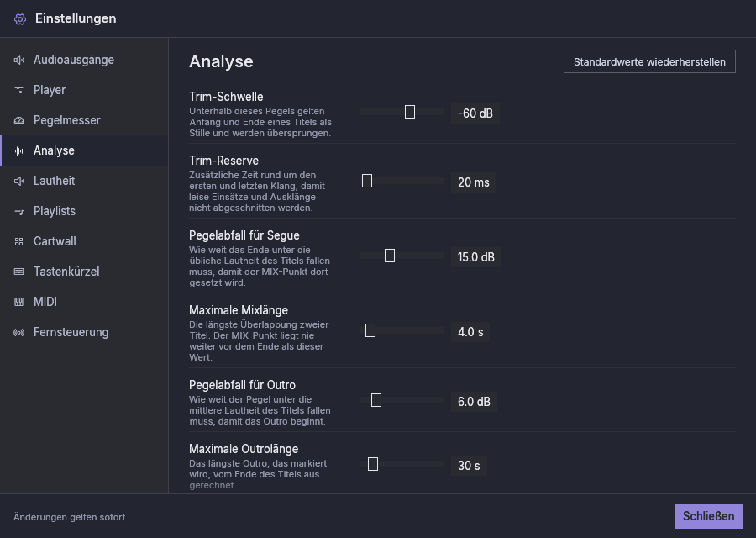Click the 20 ms Trim-Reserve value

point(474,182)
